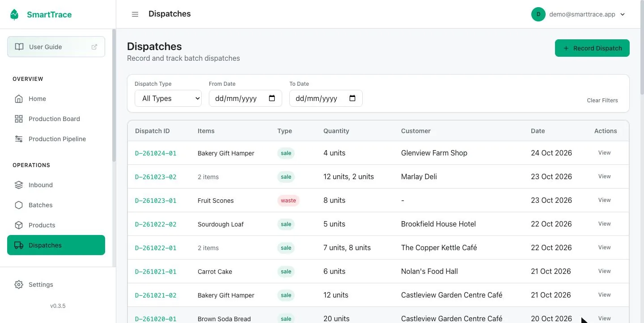This screenshot has width=644, height=323.
Task: Click the From Date input field
Action: point(246,98)
